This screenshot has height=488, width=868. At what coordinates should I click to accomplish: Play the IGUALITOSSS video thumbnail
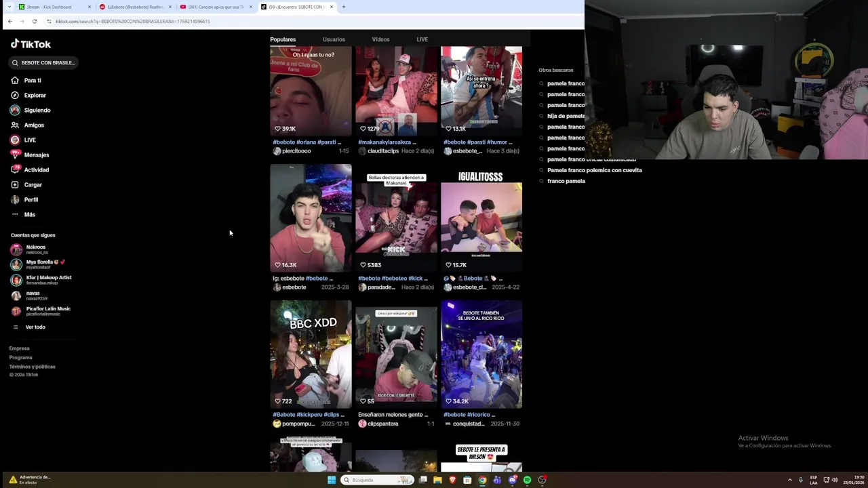coord(481,218)
